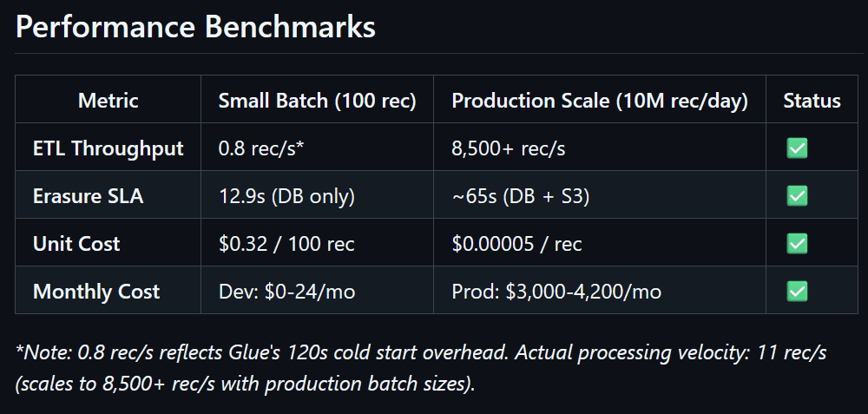Viewport: 868px width, 414px height.
Task: Click the 8,500+ rec/s table cell
Action: pyautogui.click(x=508, y=148)
